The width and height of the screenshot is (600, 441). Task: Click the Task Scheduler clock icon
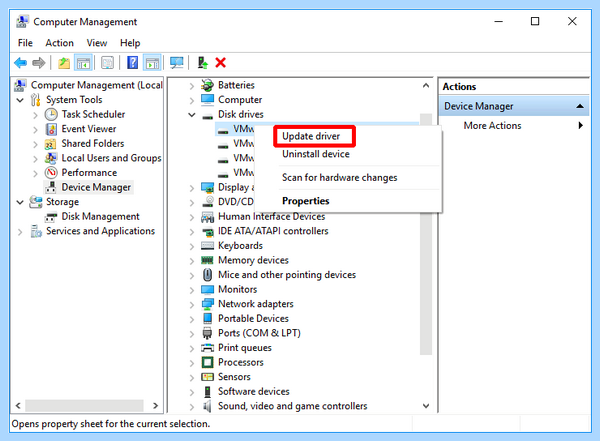(51, 114)
